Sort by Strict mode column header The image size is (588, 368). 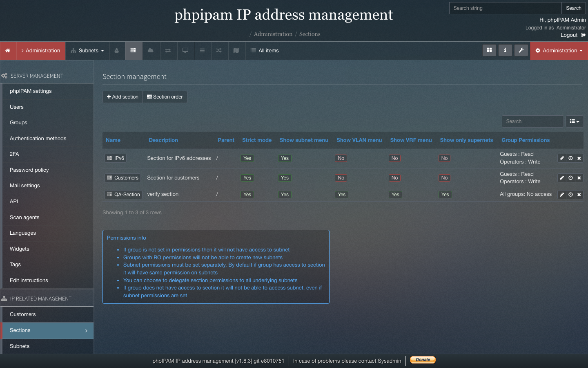tap(257, 140)
